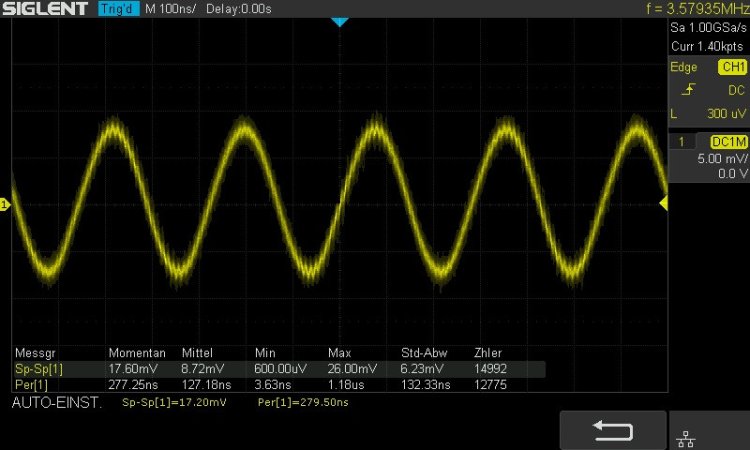Click the trigger level arrow on right edge
Image resolution: width=750 pixels, height=450 pixels.
(663, 203)
